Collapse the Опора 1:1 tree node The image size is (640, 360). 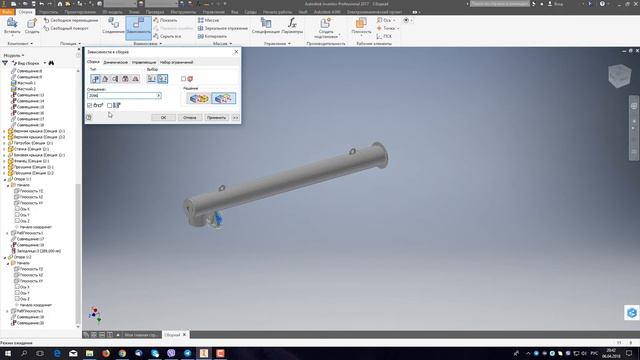[5, 179]
